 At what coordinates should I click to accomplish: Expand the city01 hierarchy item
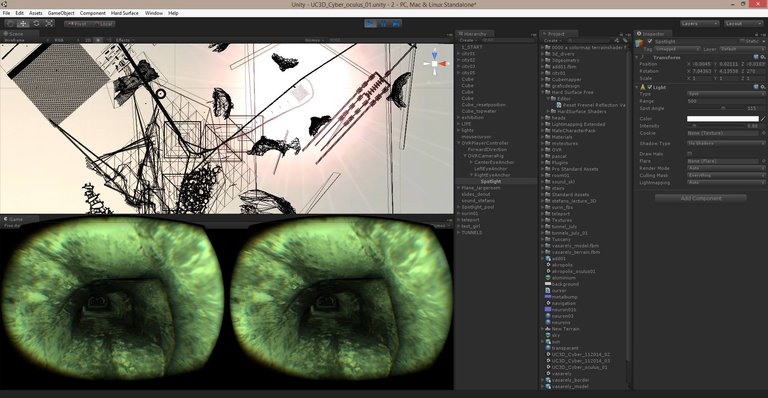[x=459, y=54]
